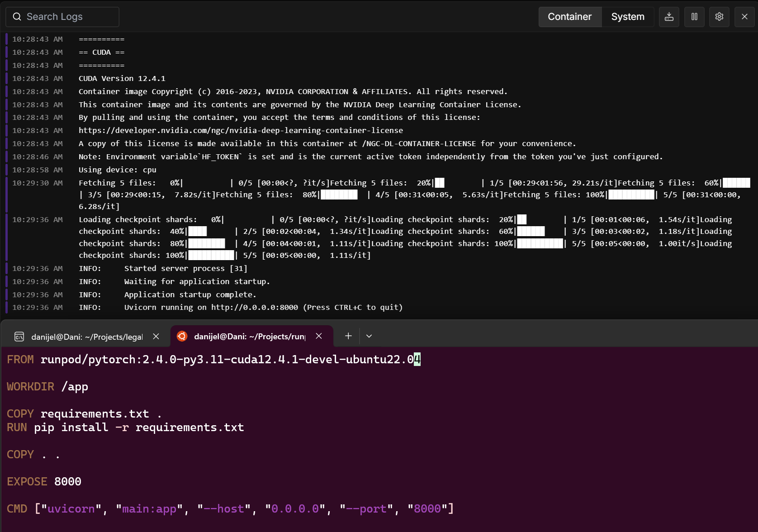This screenshot has width=758, height=532.
Task: Click 'Application startup complete.' log entry
Action: pyautogui.click(x=190, y=294)
